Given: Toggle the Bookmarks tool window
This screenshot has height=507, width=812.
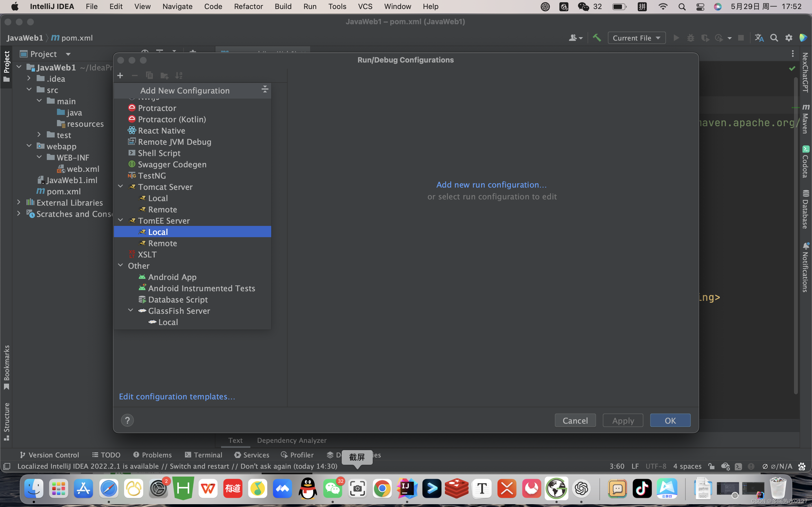Looking at the screenshot, I should coord(6,367).
